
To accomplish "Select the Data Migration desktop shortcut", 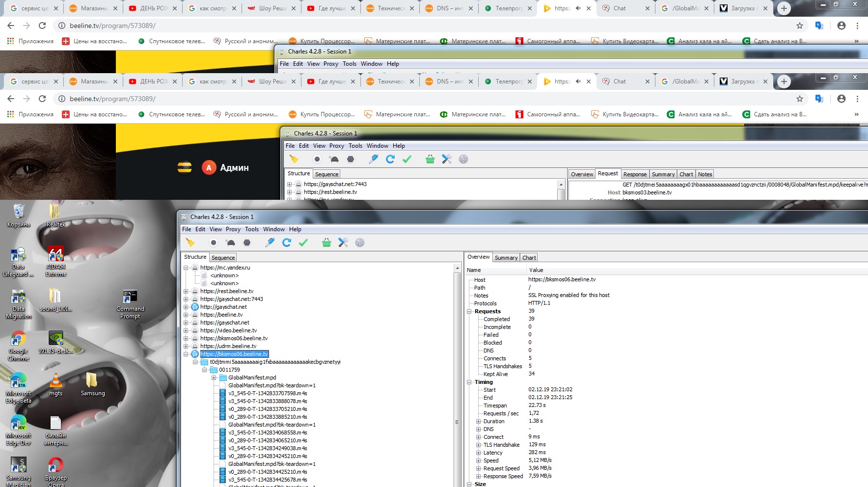I will [18, 304].
